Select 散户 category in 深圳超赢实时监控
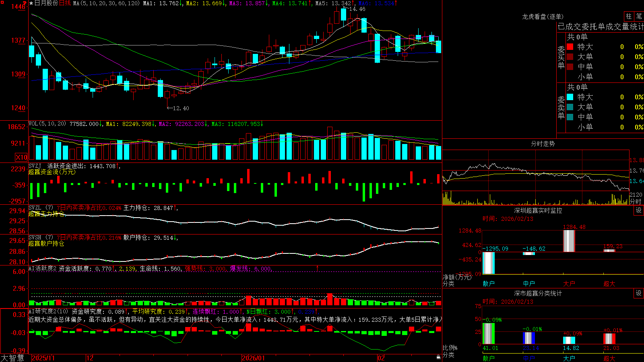This screenshot has width=644, height=362. click(x=489, y=284)
